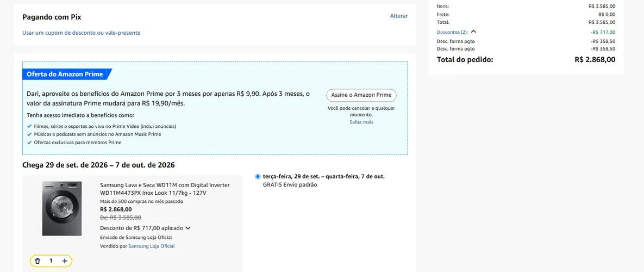Click Alterar payment method link
644x272 pixels.
pos(399,16)
